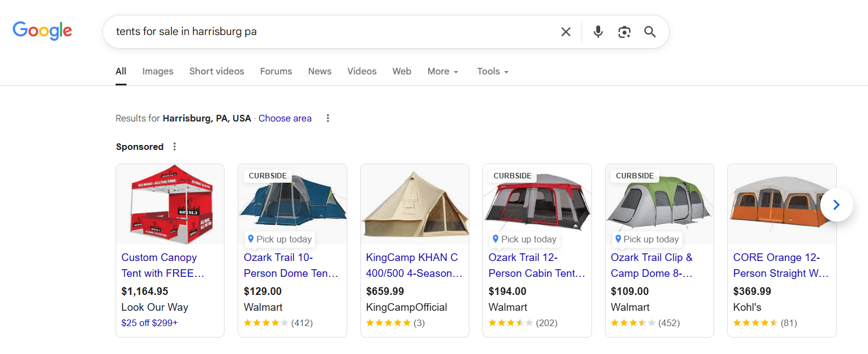868x354 pixels.
Task: Select the CORE Orange 12-Person tent image
Action: pyautogui.click(x=778, y=204)
